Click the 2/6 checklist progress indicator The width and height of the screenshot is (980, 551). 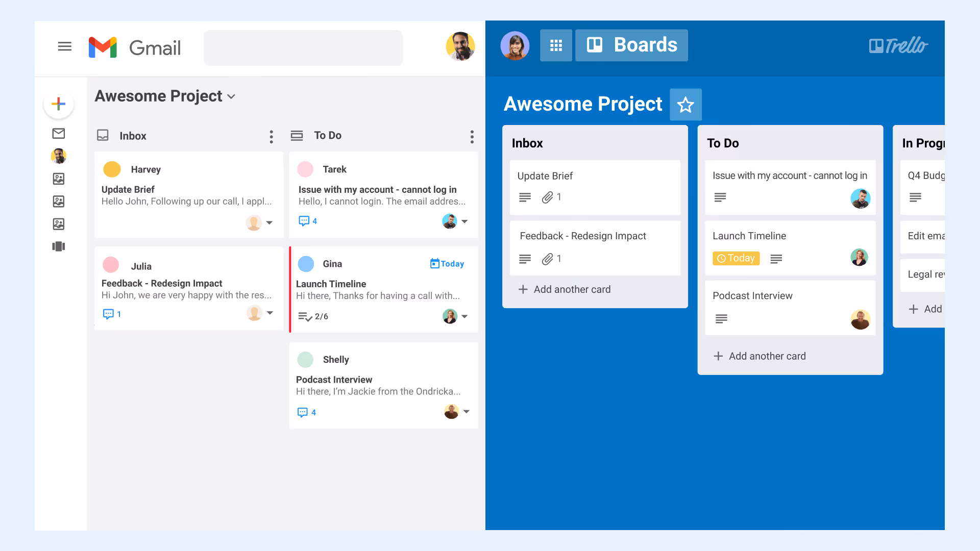tap(312, 316)
